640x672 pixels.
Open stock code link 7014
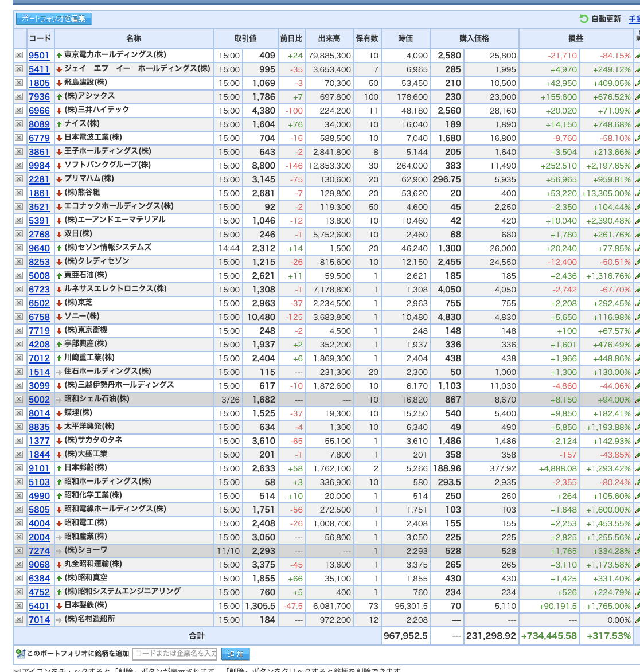click(x=39, y=619)
